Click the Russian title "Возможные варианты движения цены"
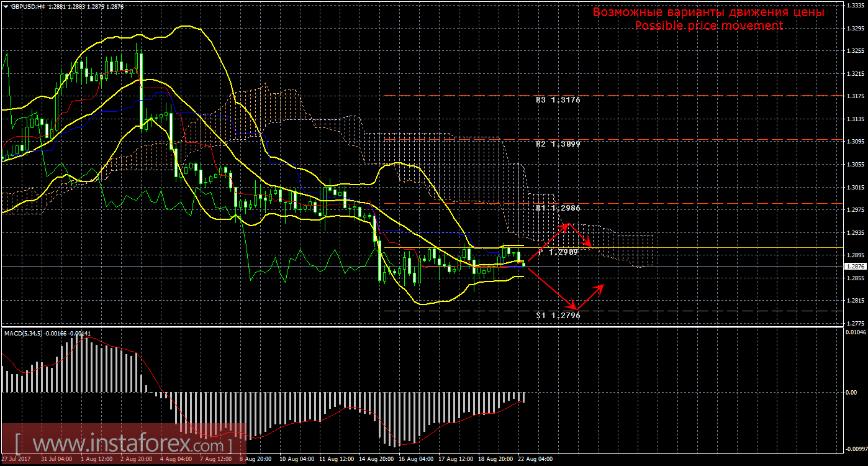 (708, 12)
